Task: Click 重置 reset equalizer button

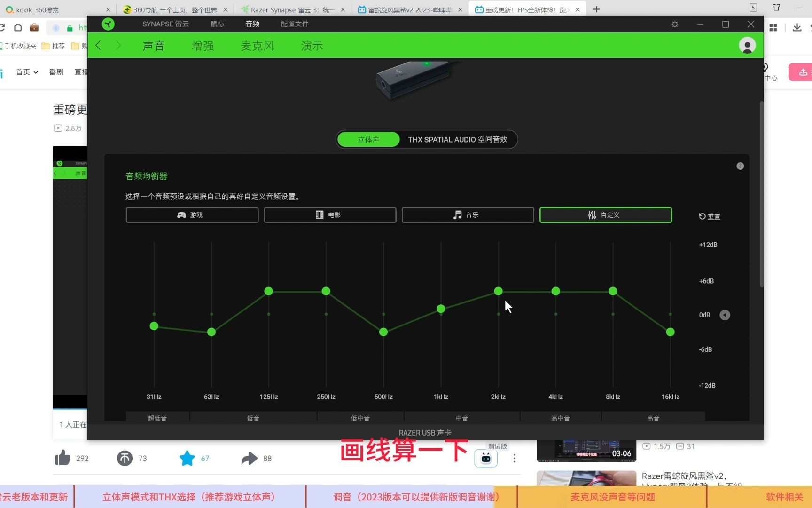Action: 710,216
